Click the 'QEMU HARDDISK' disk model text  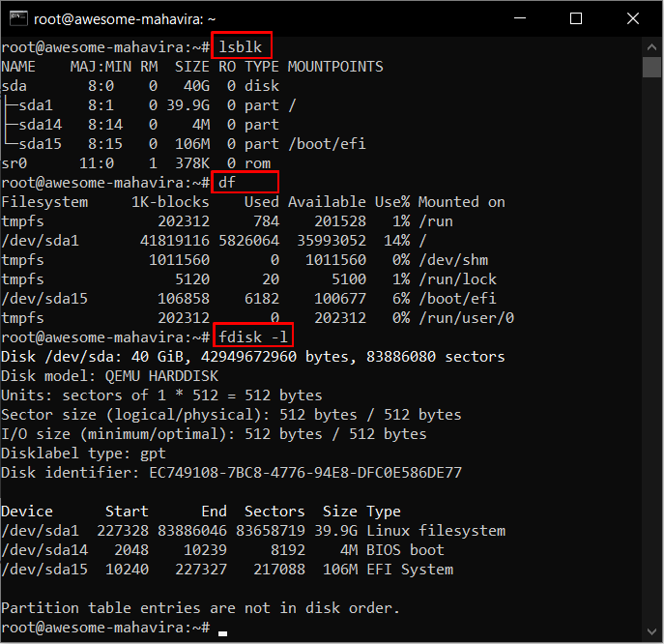tap(161, 376)
